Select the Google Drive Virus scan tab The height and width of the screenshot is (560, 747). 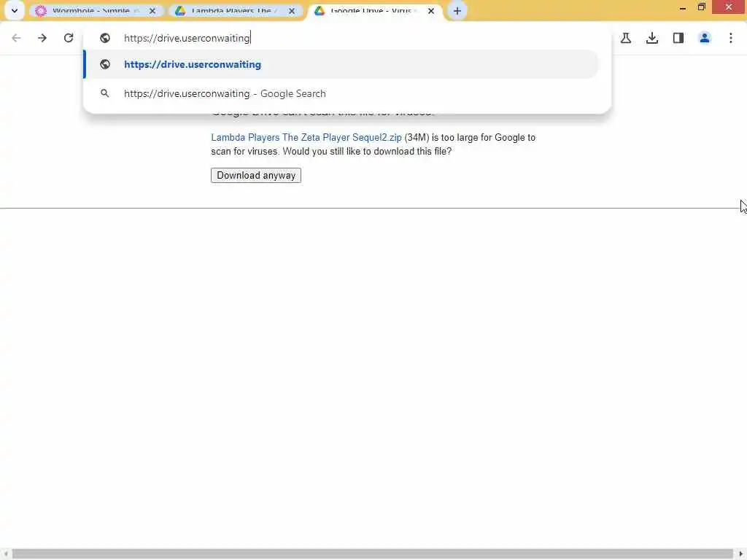pyautogui.click(x=374, y=10)
